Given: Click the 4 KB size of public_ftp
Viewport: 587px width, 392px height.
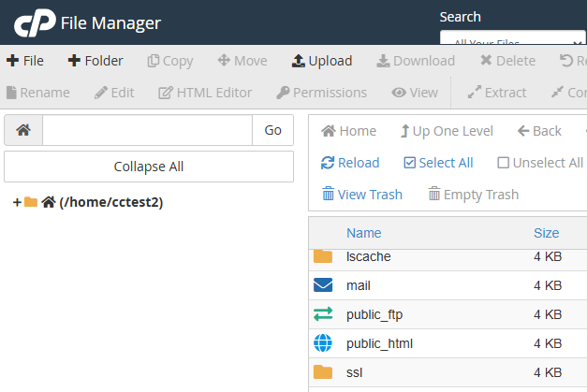Looking at the screenshot, I should click(x=548, y=314).
